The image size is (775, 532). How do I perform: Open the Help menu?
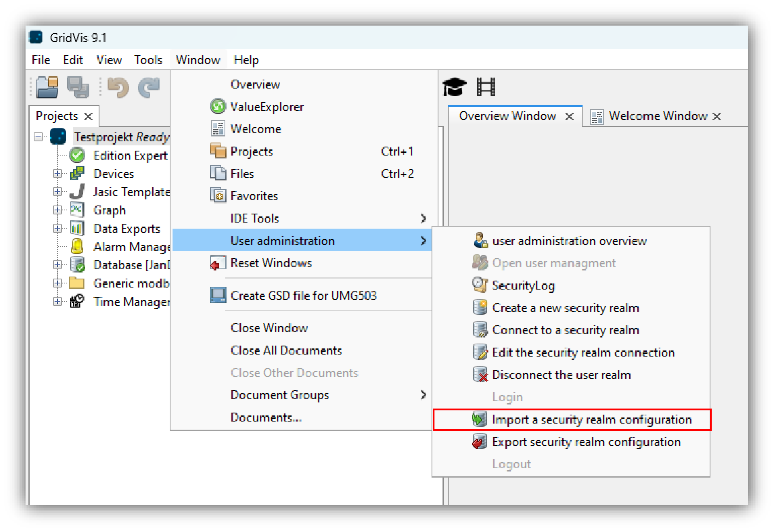(245, 59)
